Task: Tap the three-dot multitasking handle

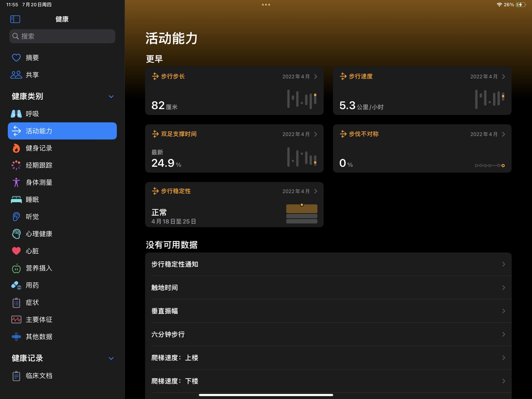Action: 266,5
